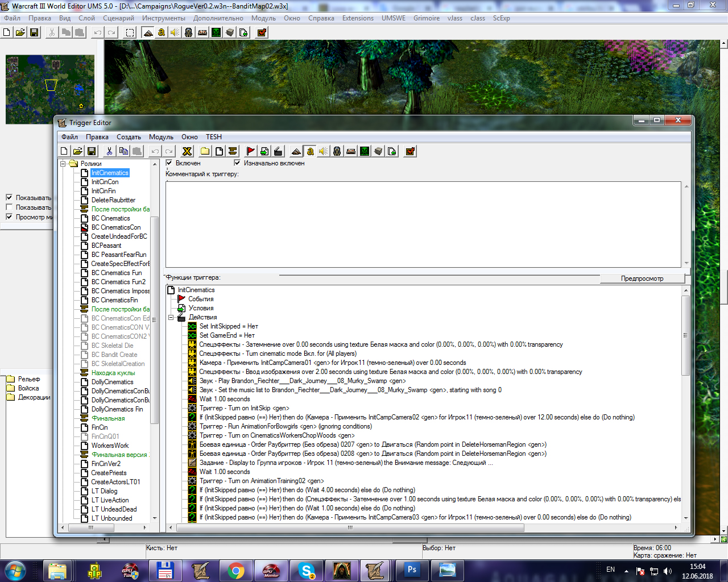Test the map from the Trigger Editor toolbar
The width and height of the screenshot is (728, 582).
point(410,151)
